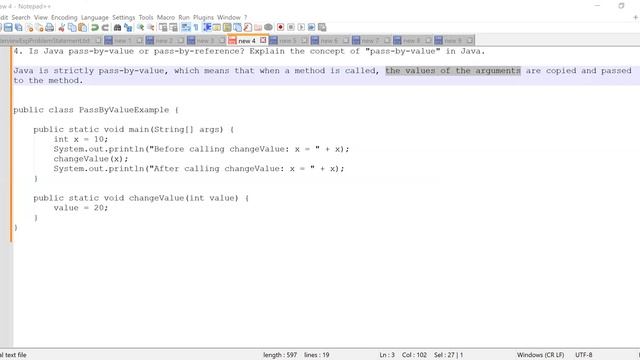Toggle the Word Wrap toolbar icon
The width and height of the screenshot is (640, 360).
tap(186, 27)
